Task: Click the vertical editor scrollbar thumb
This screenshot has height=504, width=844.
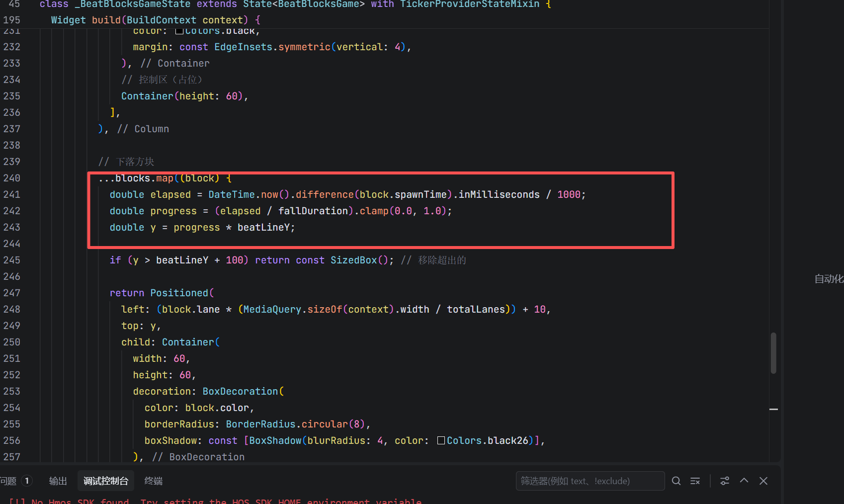Action: click(773, 353)
